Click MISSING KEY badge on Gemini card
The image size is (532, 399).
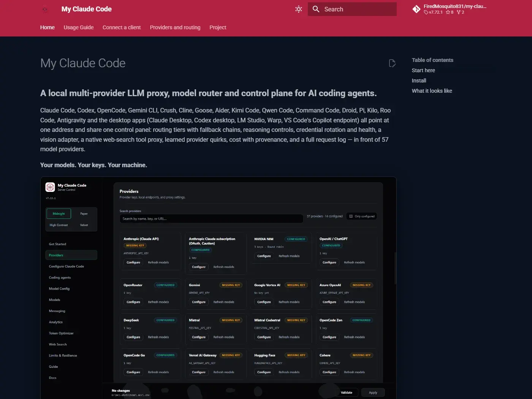(x=231, y=285)
